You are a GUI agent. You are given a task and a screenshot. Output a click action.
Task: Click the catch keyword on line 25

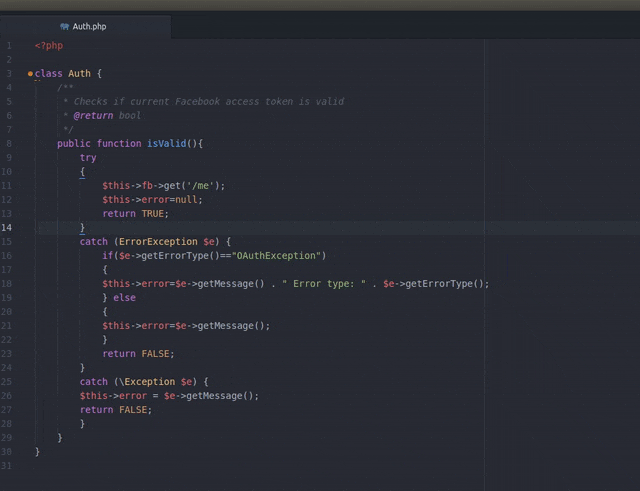[94, 382]
